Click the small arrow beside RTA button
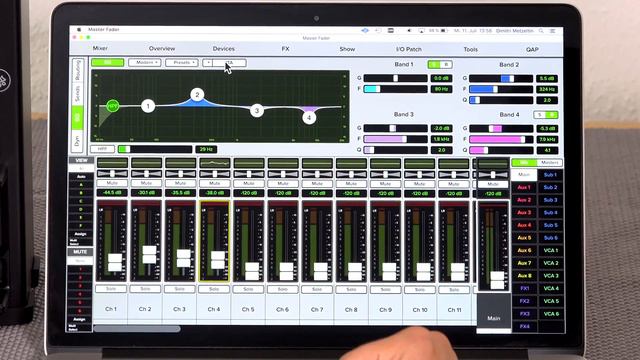The image size is (640, 360). pos(208,62)
